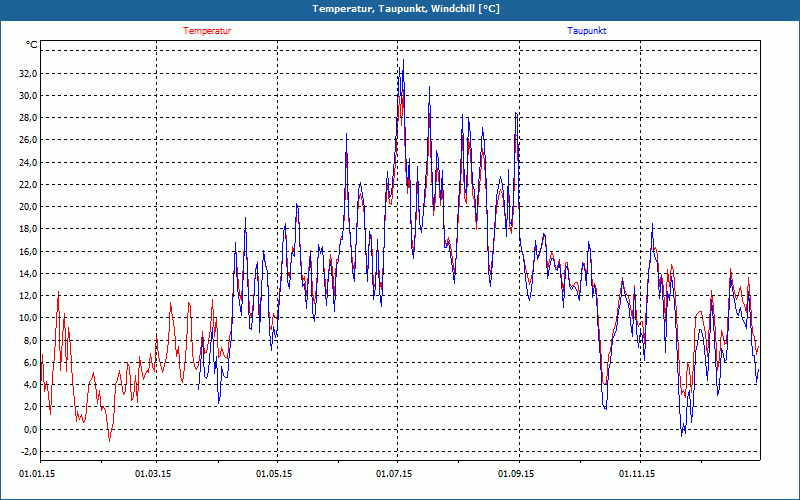Select the 10,0 y-axis value
The width and height of the screenshot is (800, 500).
coord(28,318)
